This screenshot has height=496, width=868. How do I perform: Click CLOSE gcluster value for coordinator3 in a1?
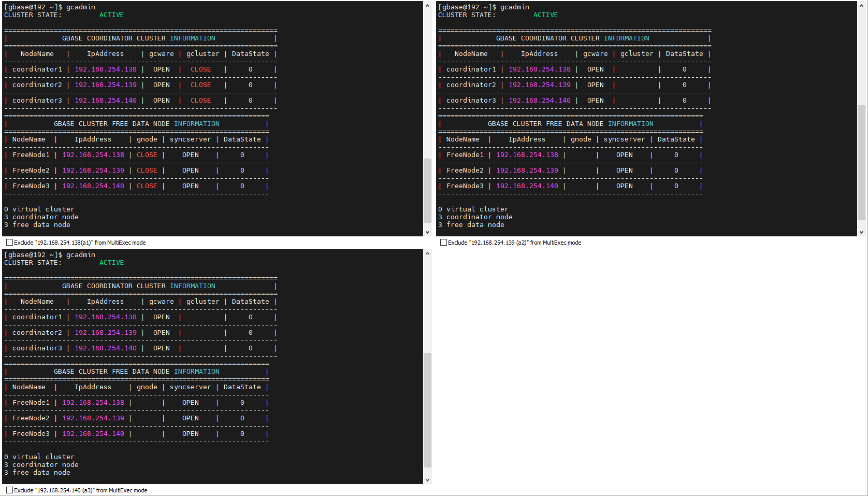(x=201, y=101)
